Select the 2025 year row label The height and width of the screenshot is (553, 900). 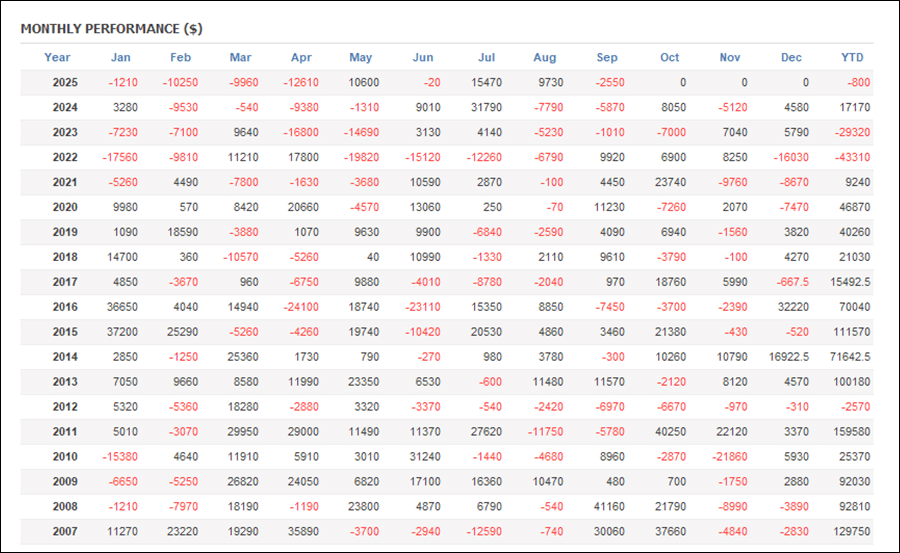66,82
